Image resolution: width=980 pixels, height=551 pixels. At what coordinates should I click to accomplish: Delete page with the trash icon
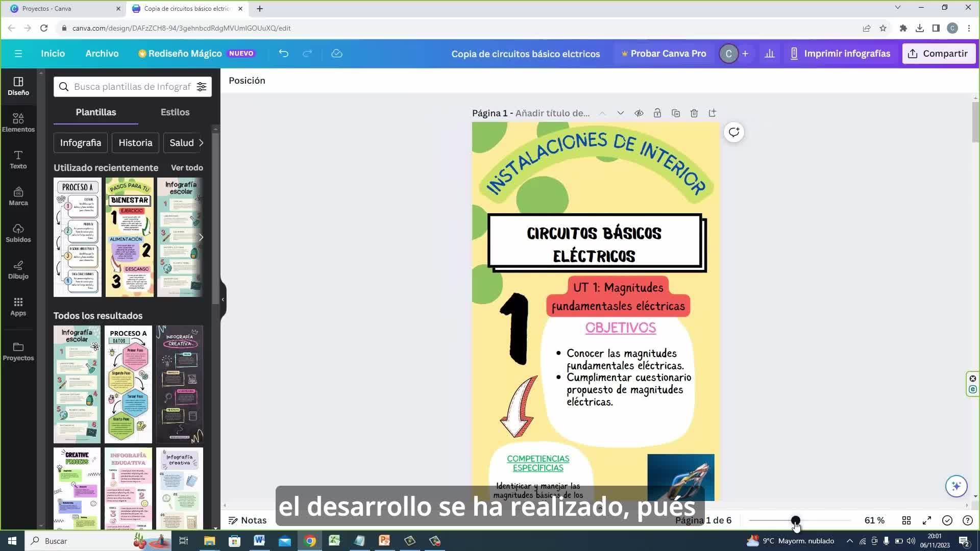694,113
